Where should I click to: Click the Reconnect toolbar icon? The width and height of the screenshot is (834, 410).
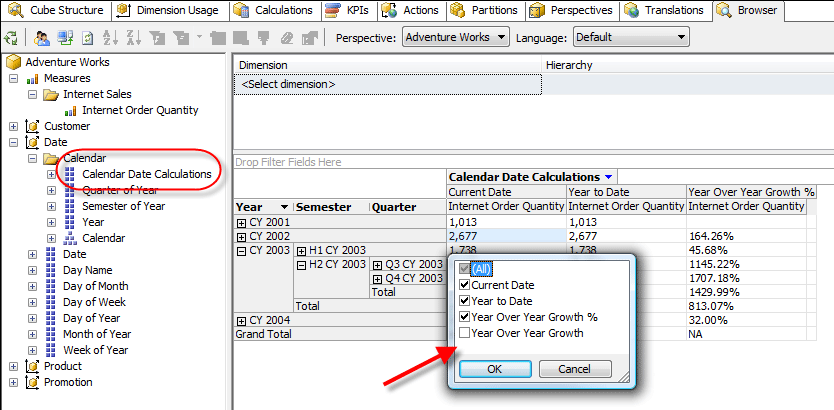[x=65, y=37]
